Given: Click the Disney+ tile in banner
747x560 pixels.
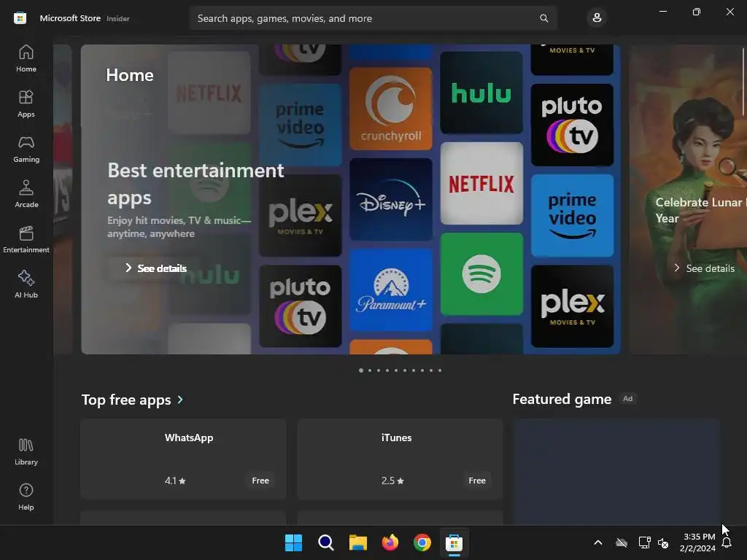Looking at the screenshot, I should [391, 200].
